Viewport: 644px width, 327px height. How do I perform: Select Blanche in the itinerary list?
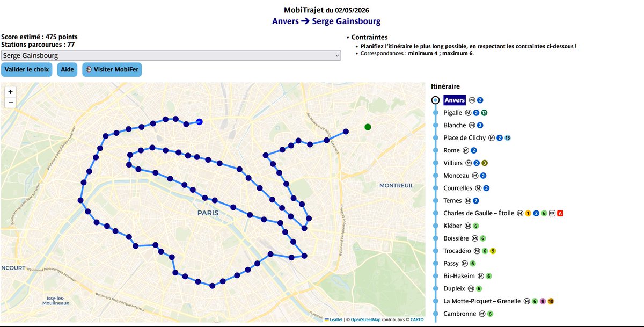point(455,125)
